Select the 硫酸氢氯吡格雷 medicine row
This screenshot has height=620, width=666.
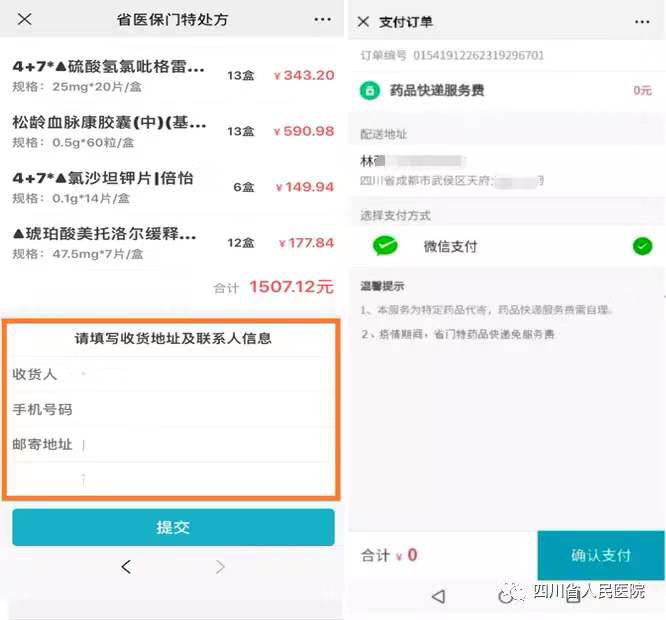[173, 76]
